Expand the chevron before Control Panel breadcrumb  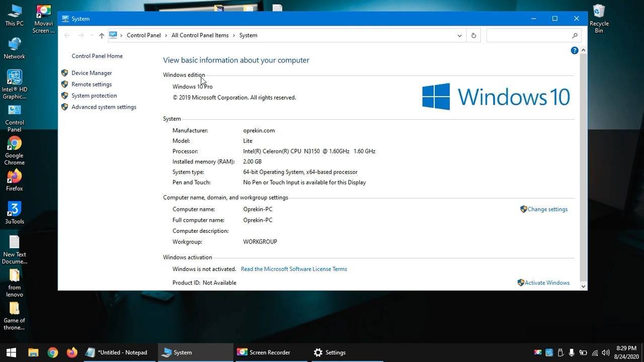click(121, 35)
